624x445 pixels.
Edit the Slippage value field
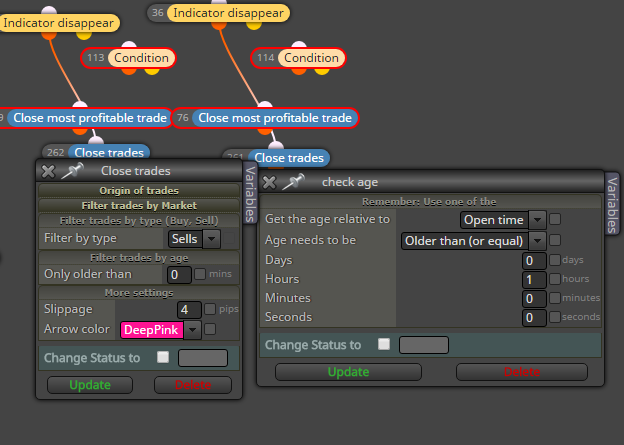pyautogui.click(x=189, y=310)
